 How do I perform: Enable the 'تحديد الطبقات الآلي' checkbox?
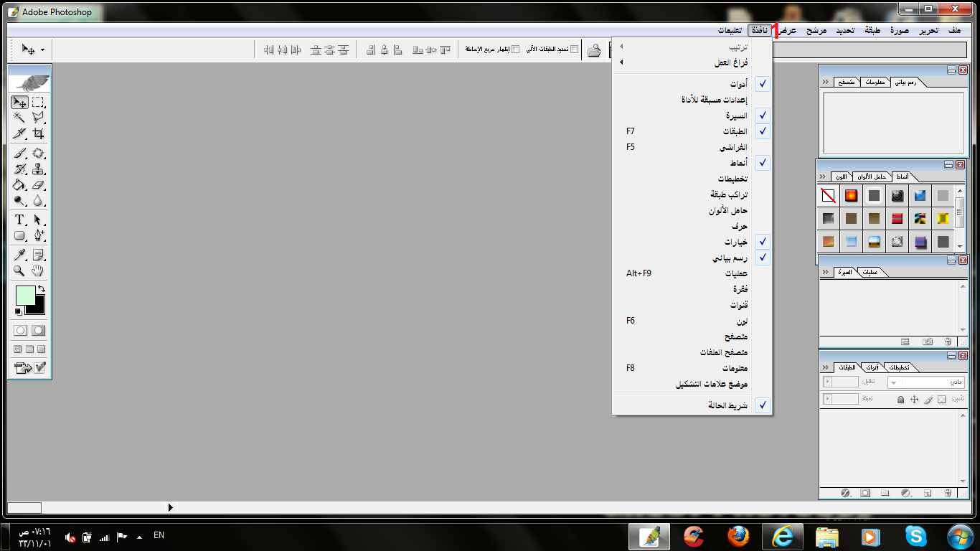click(x=574, y=50)
